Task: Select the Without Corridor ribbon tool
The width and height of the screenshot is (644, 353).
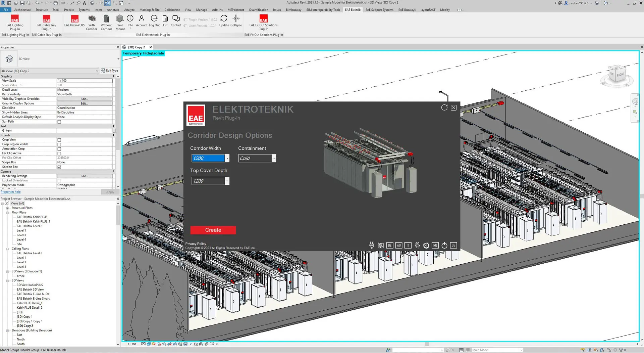Action: (x=106, y=22)
